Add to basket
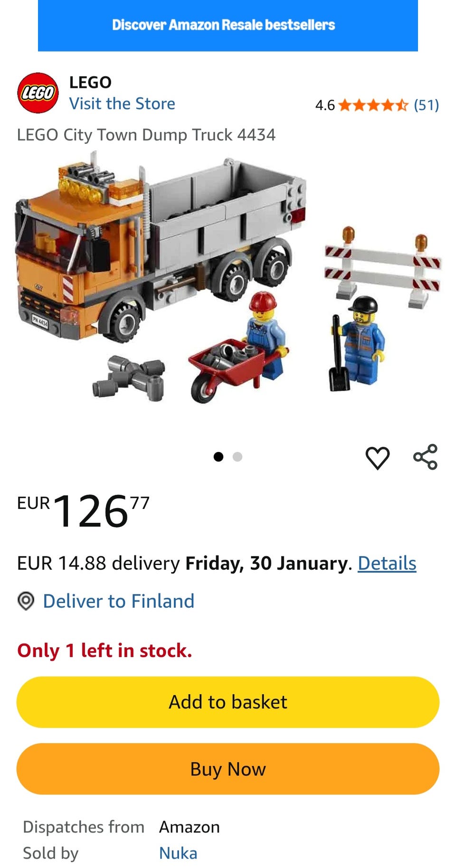Image resolution: width=456 pixels, height=868 pixels. click(228, 702)
